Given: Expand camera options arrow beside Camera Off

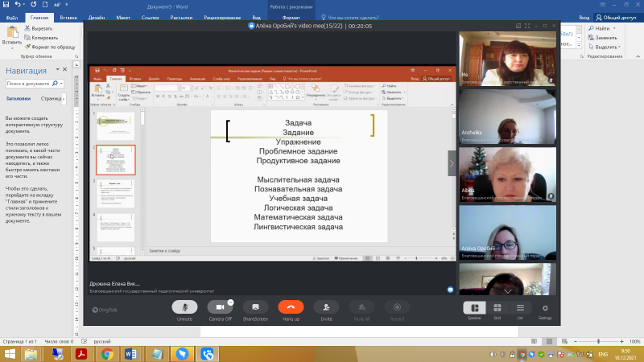Looking at the screenshot, I should [230, 302].
